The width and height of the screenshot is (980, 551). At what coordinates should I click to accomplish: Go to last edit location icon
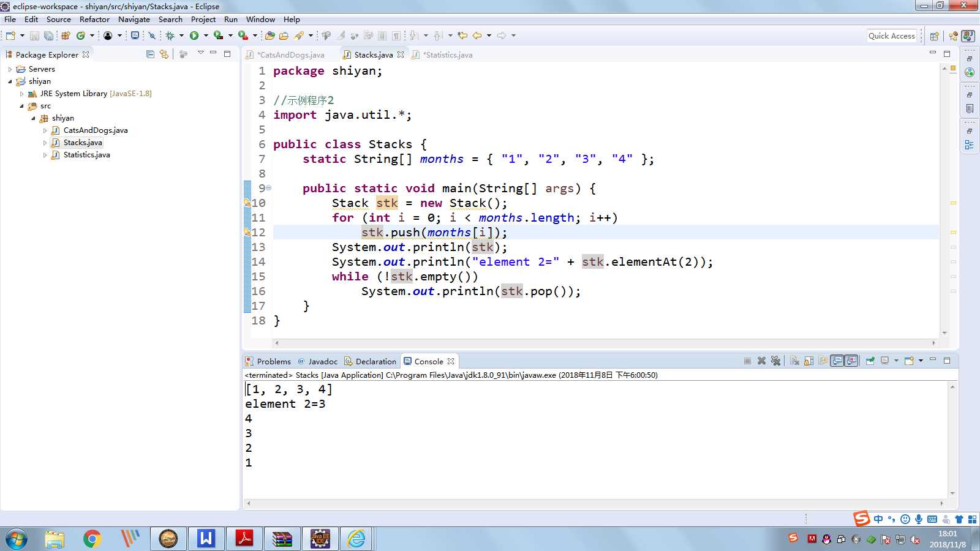click(462, 36)
